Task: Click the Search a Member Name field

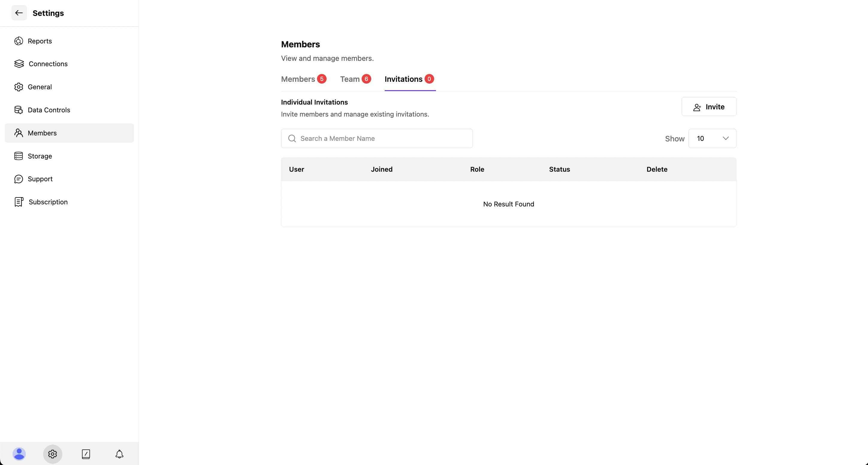Action: (377, 138)
